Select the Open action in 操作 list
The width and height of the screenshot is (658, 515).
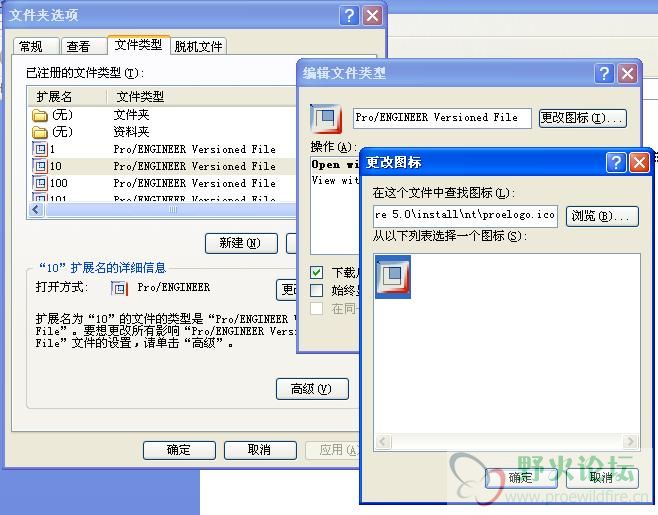335,165
